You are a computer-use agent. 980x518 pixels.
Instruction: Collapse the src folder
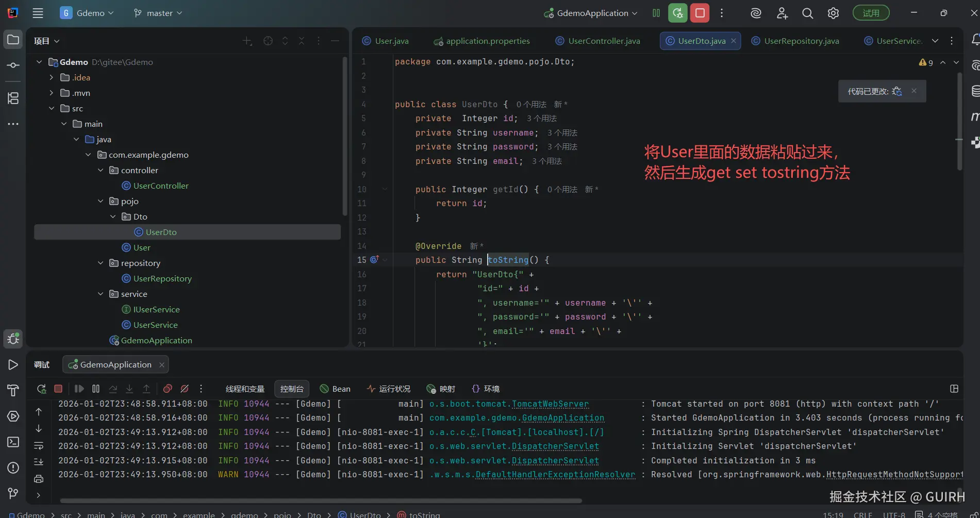(52, 108)
